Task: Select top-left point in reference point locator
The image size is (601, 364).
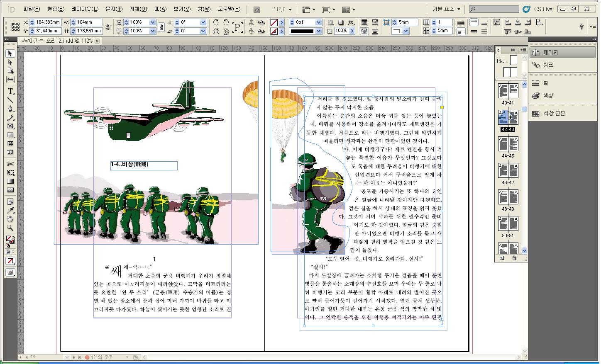Action: click(x=13, y=24)
